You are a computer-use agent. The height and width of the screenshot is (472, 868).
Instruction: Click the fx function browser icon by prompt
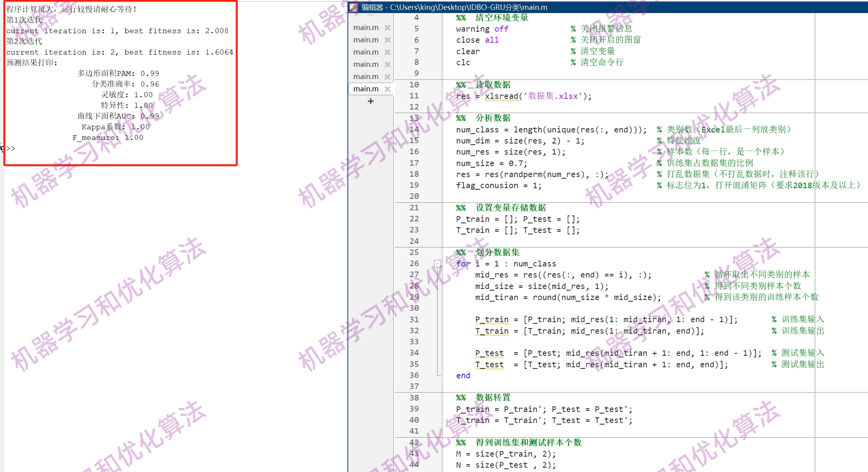pos(2,149)
